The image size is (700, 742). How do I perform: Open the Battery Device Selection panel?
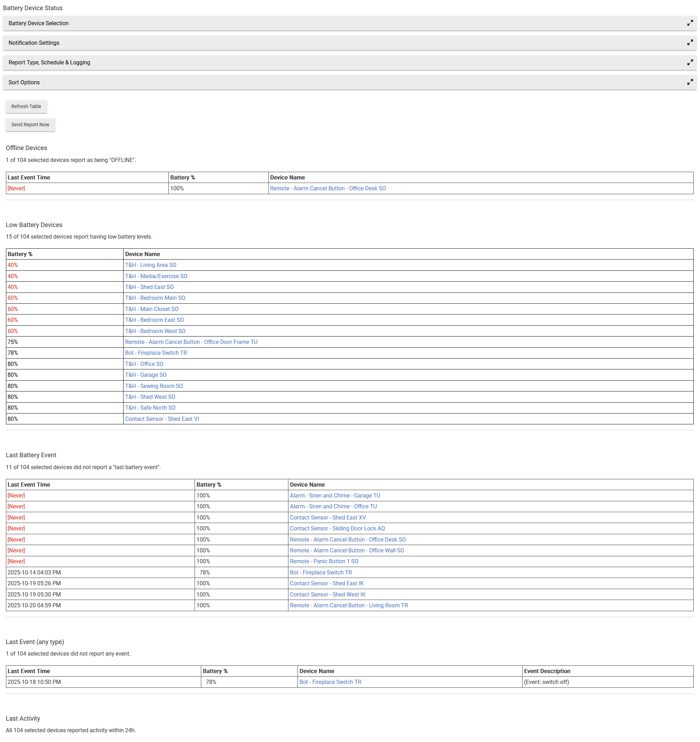tap(38, 23)
